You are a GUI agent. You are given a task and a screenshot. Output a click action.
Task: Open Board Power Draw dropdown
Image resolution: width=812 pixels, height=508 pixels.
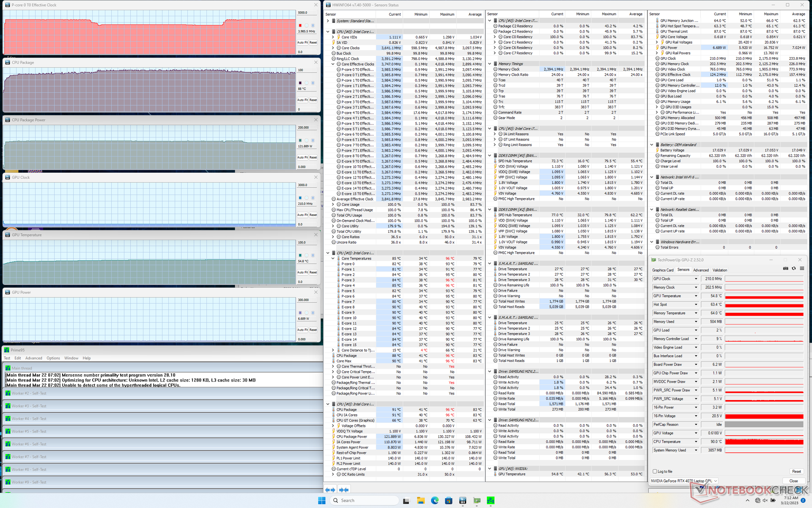point(696,364)
